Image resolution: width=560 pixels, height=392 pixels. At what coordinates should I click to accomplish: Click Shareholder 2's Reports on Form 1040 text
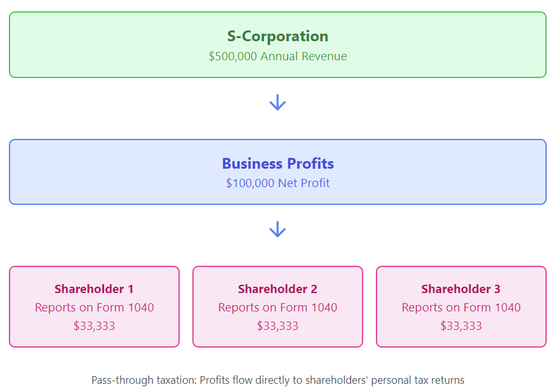pos(277,308)
